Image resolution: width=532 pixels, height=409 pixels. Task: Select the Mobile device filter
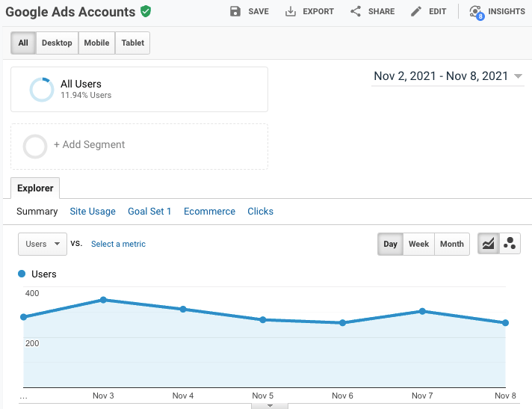coord(96,43)
